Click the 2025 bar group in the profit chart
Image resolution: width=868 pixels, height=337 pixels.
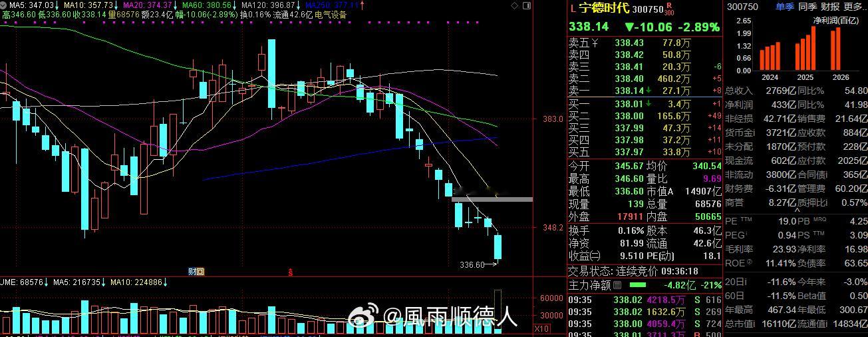point(805,47)
